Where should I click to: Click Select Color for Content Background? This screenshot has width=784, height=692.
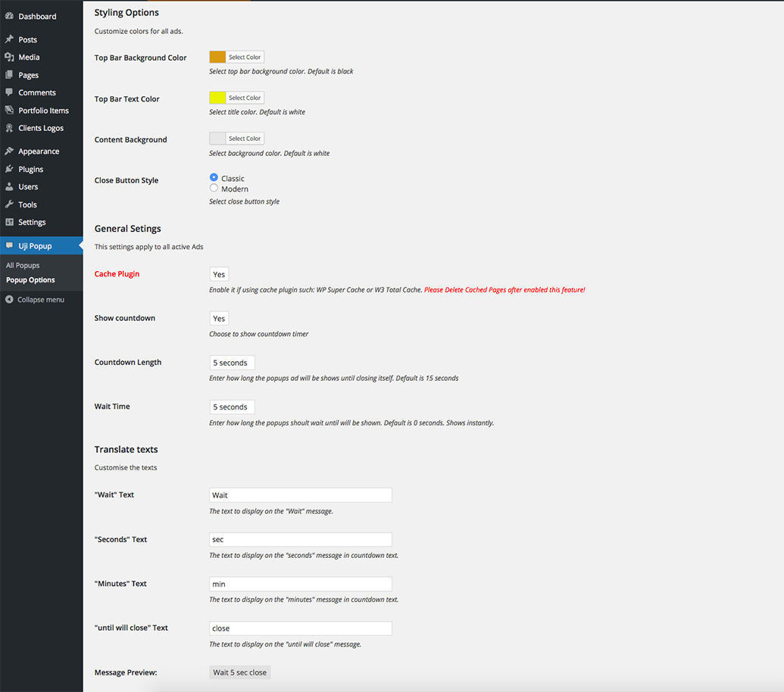(x=245, y=139)
